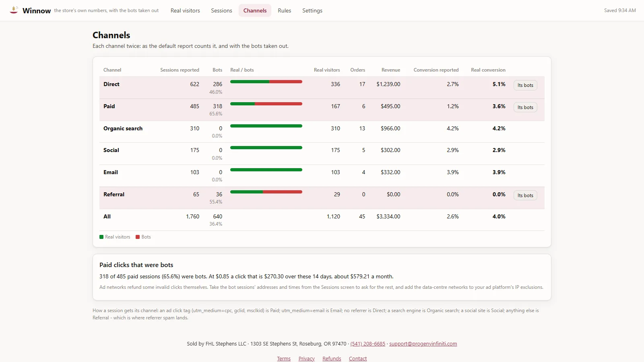Show Its bots for Direct channel
Screen dimensions: 644x362
click(x=525, y=85)
